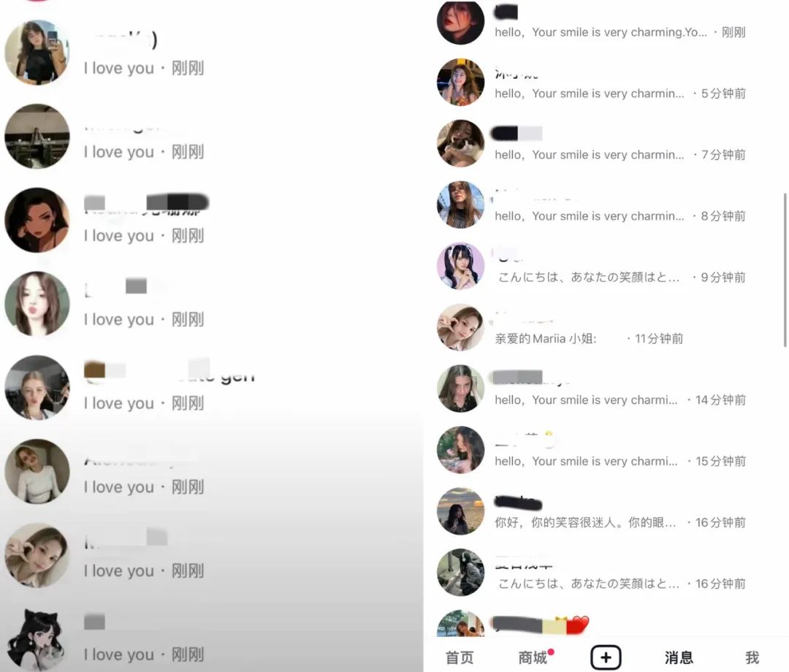Tap the dark-haired illustrated woman avatar
789x672 pixels.
pyautogui.click(x=37, y=220)
